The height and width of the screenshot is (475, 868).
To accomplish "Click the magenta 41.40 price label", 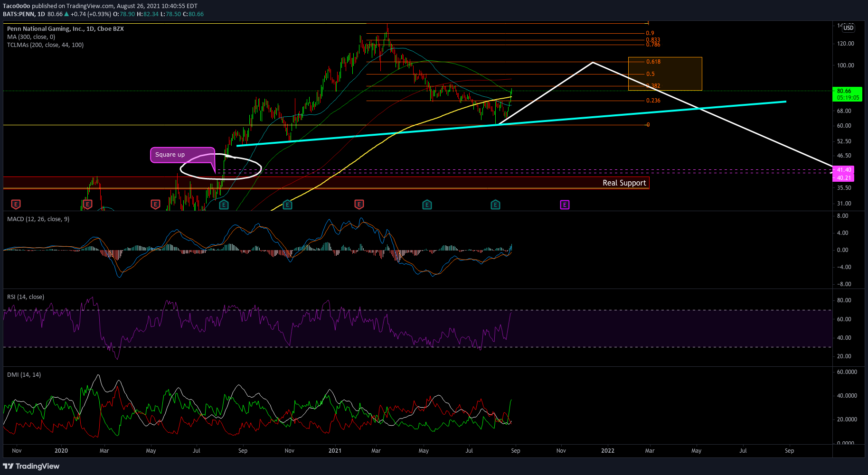I will point(843,170).
